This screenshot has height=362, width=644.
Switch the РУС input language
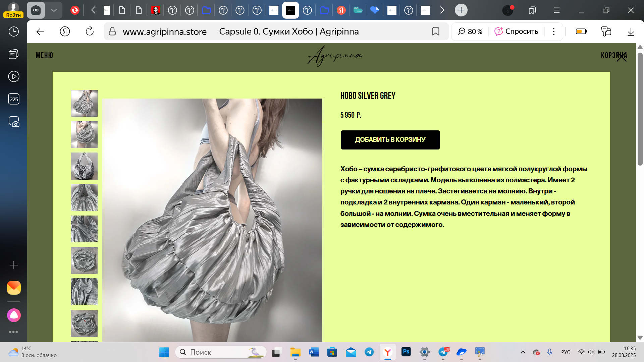point(566,352)
